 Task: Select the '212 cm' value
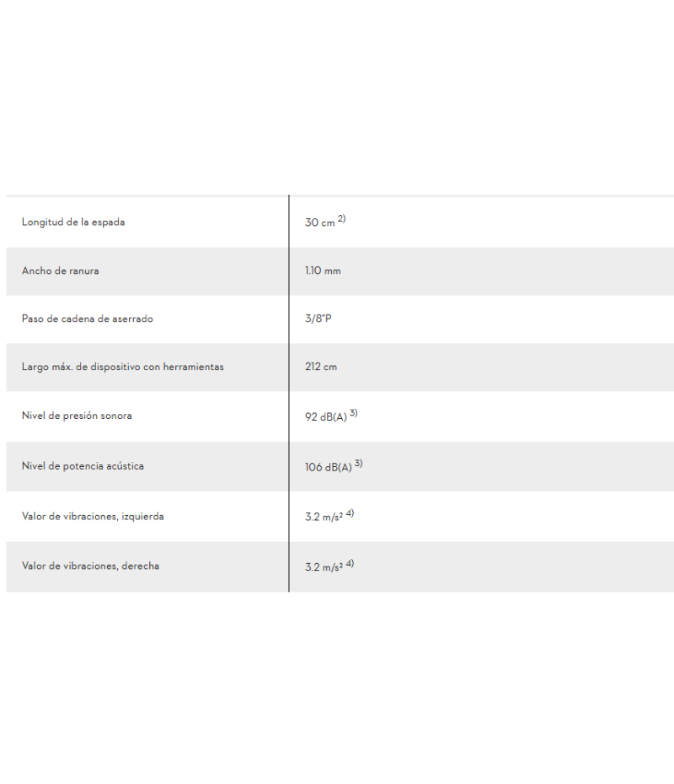tap(321, 367)
